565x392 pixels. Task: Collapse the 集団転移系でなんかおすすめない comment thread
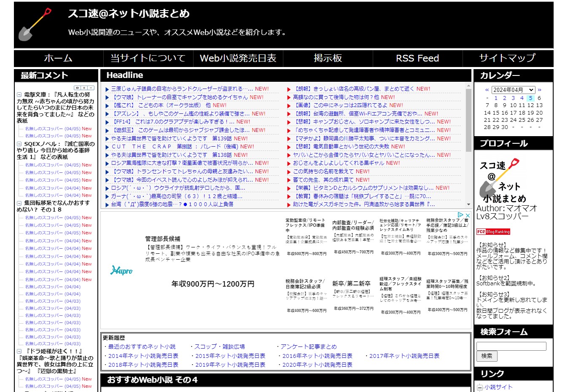click(x=19, y=203)
